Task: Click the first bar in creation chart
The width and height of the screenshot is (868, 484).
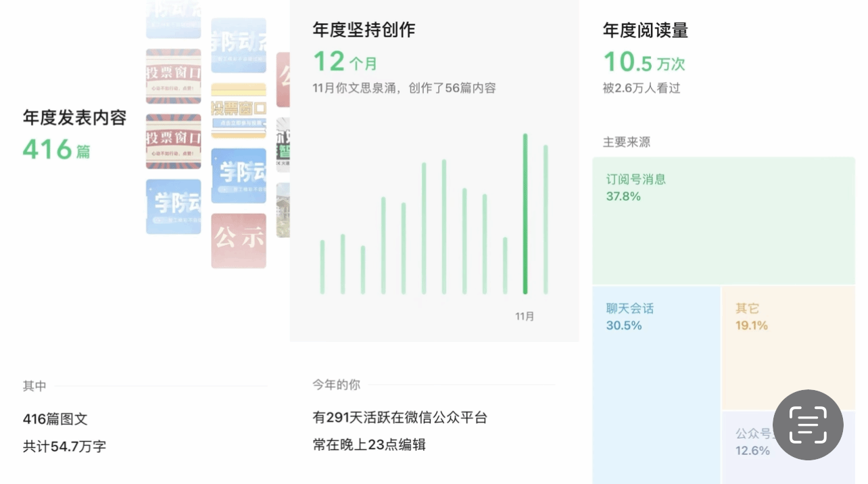Action: click(322, 267)
